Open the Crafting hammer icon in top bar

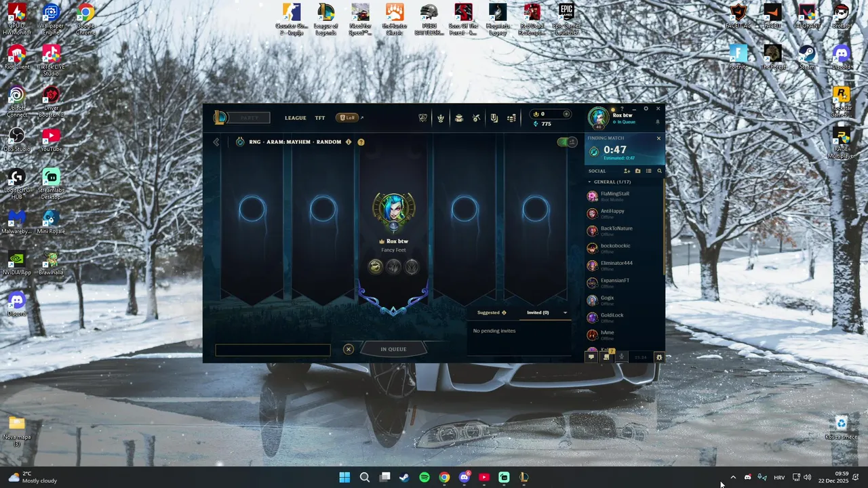[x=476, y=118]
